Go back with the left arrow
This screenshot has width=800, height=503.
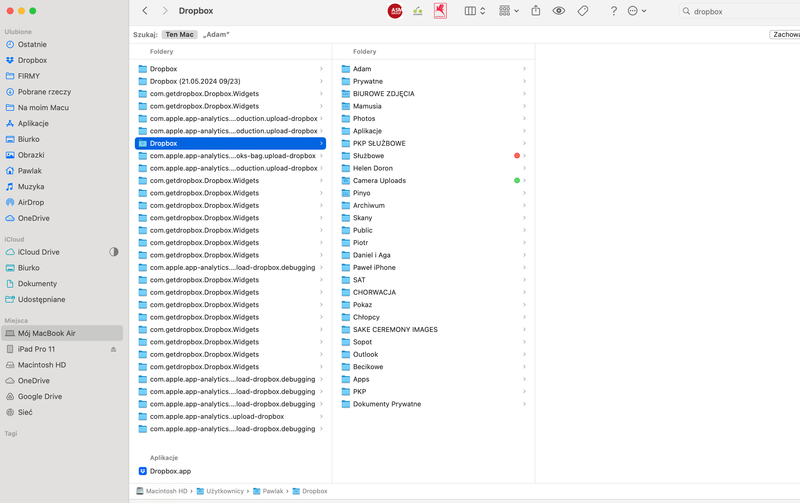pos(145,11)
